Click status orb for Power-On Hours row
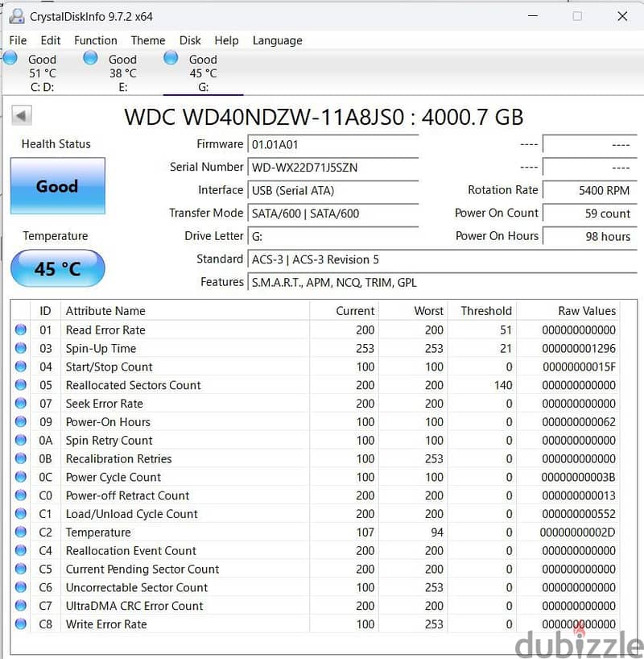Image resolution: width=644 pixels, height=659 pixels. point(21,421)
